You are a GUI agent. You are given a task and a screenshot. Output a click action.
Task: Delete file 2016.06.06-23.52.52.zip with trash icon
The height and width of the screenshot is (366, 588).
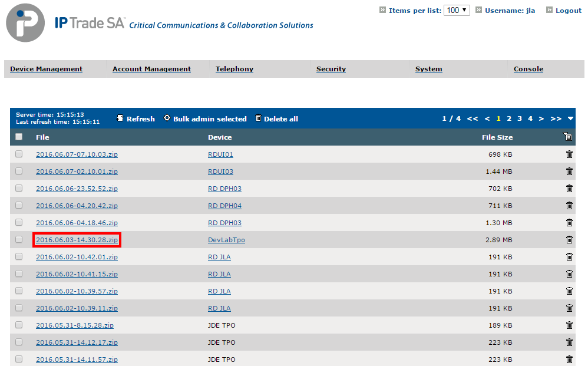569,188
